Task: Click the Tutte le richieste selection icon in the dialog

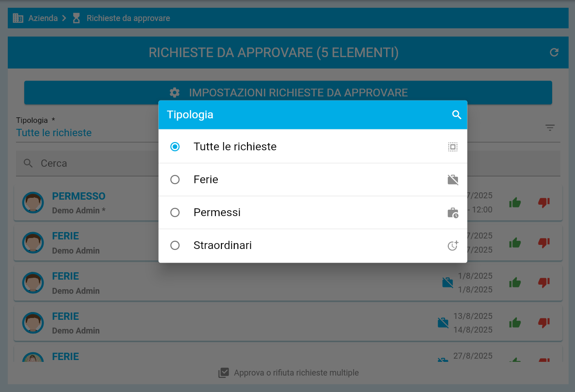Action: click(453, 147)
